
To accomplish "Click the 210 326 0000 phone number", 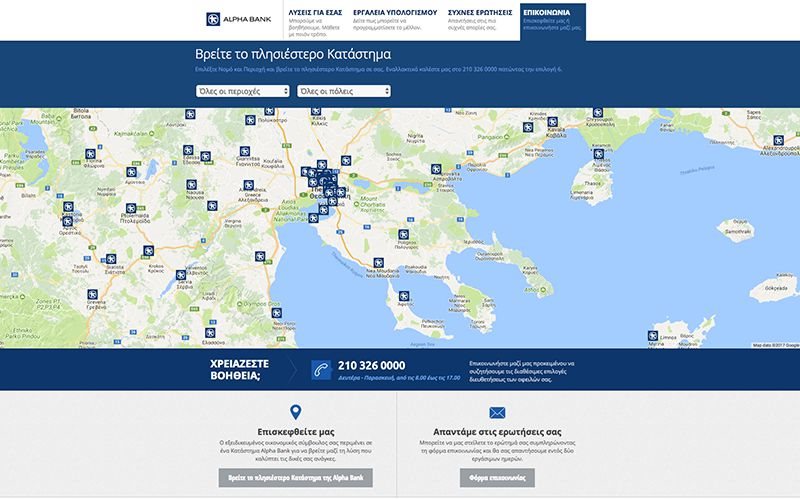I will point(372,365).
